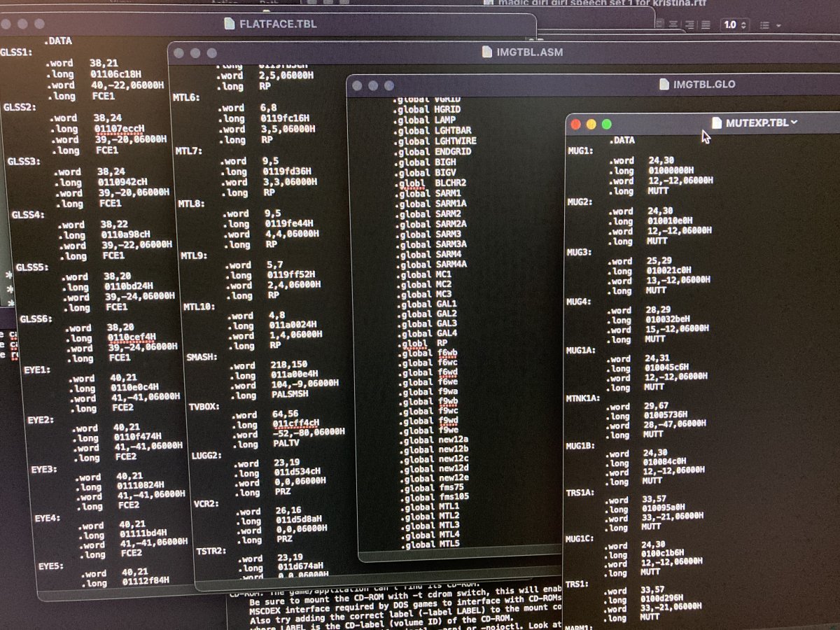Viewport: 840px width, 630px height.
Task: Click the SMASH: label in IMGTBL.ASM
Action: click(x=202, y=357)
